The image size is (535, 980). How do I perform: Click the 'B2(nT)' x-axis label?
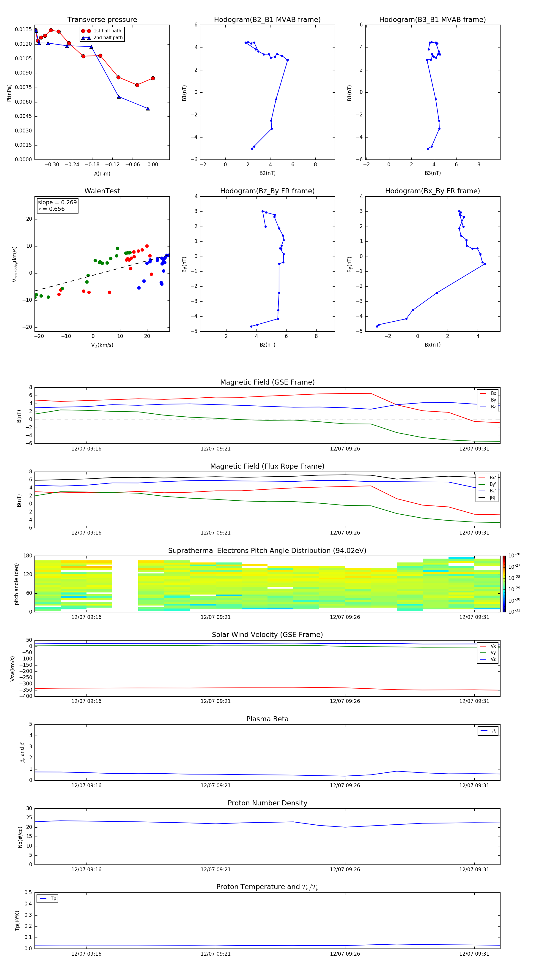(x=267, y=173)
